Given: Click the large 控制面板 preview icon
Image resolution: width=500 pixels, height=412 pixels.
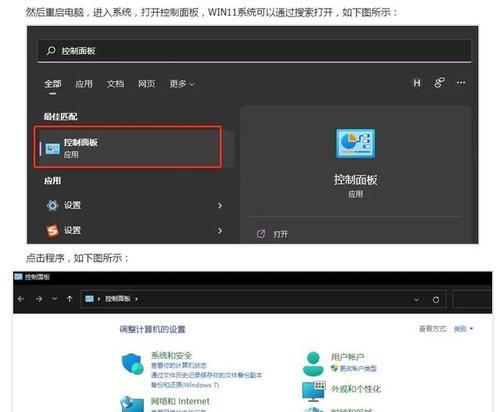Looking at the screenshot, I should pyautogui.click(x=356, y=143).
